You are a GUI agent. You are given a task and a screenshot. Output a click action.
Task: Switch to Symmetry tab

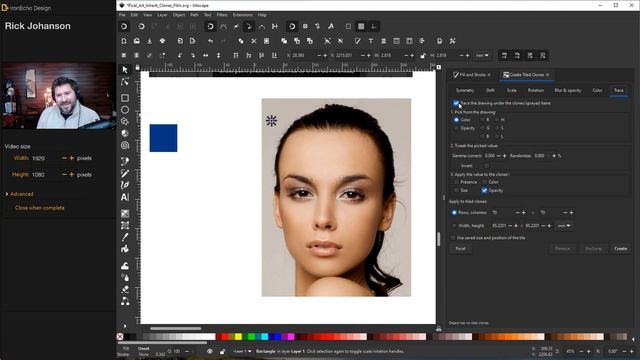point(465,91)
